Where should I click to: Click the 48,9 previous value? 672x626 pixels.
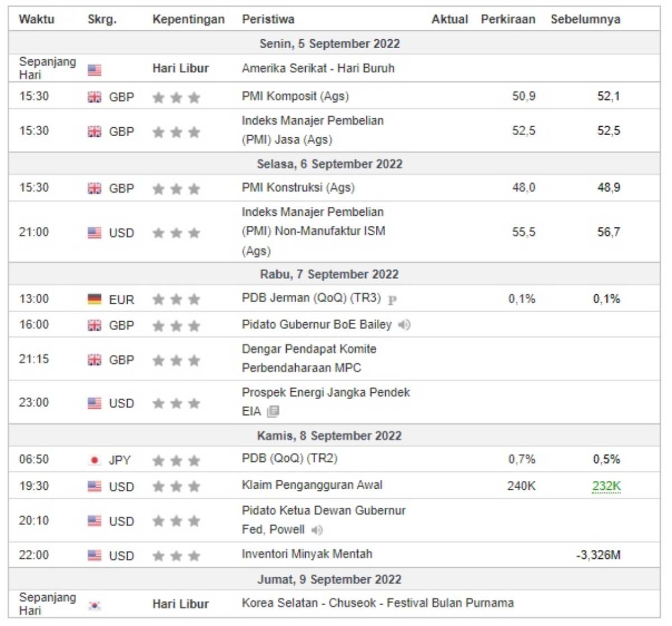tap(609, 188)
